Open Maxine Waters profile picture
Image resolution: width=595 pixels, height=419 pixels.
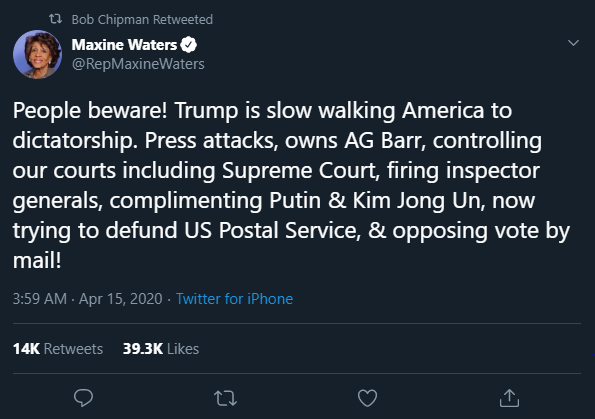pos(37,54)
